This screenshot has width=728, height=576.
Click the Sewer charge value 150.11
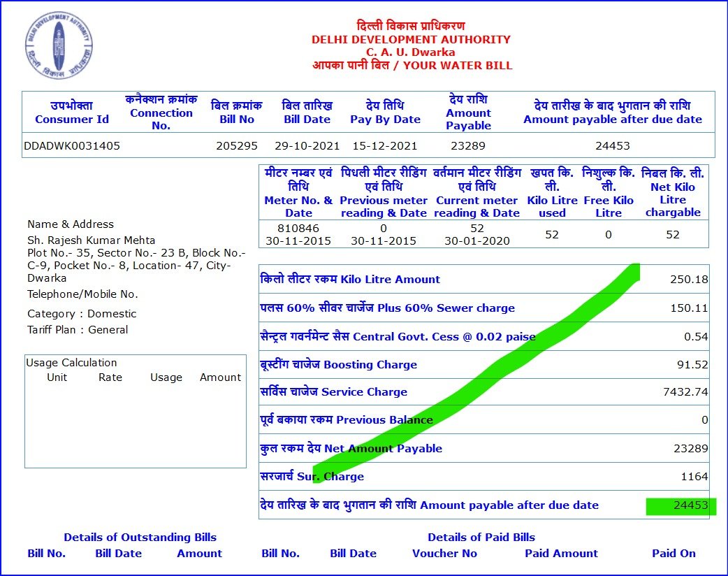[x=689, y=308]
